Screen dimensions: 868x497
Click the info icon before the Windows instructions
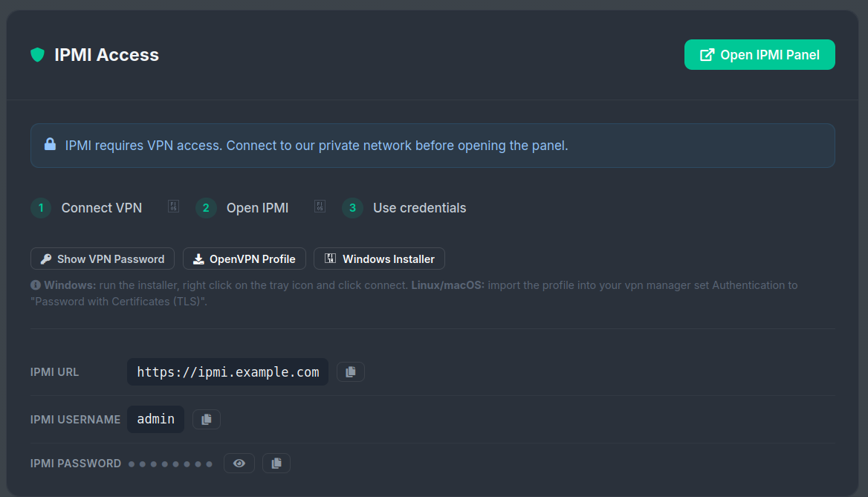[x=36, y=285]
